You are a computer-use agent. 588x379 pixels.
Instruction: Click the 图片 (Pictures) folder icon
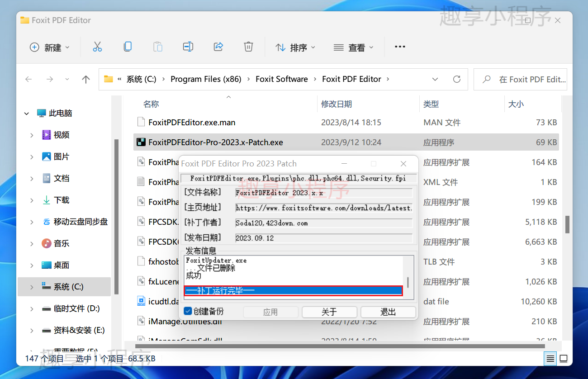[x=46, y=156]
